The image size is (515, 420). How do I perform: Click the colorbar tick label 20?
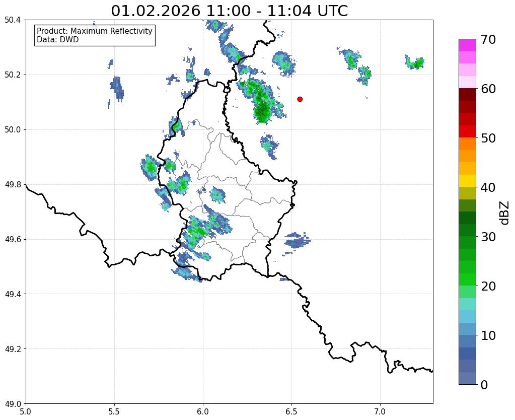pos(488,286)
